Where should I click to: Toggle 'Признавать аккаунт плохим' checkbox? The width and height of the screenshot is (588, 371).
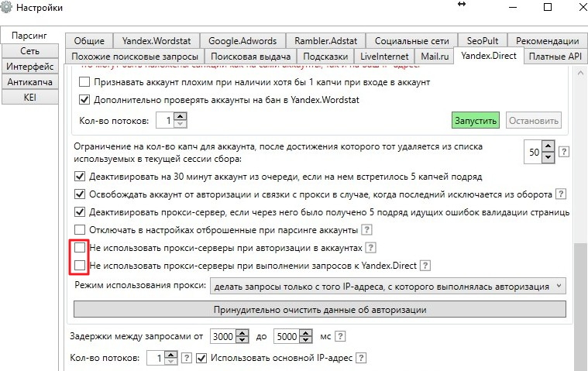pyautogui.click(x=84, y=81)
